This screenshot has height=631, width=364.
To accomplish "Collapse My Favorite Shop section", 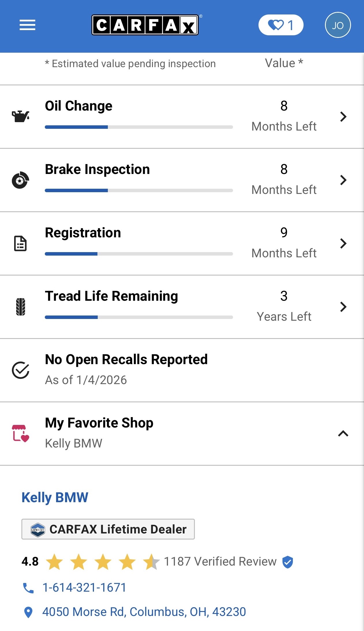I will click(x=343, y=433).
